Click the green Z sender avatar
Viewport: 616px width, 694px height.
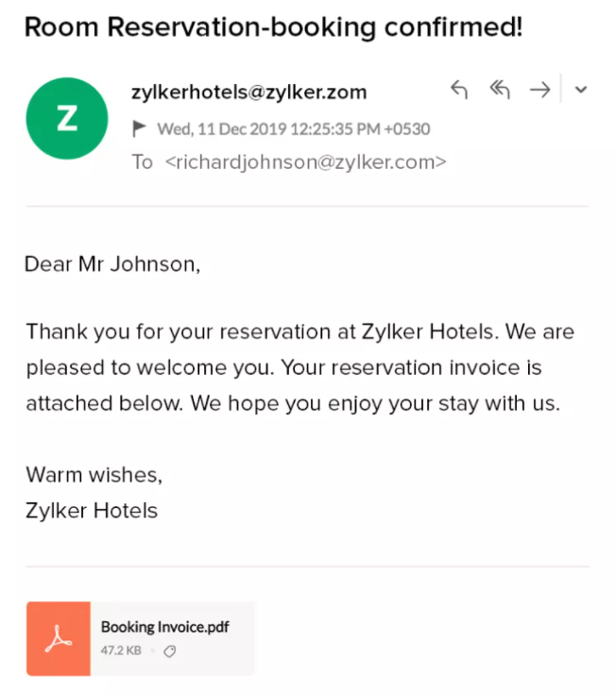point(67,119)
